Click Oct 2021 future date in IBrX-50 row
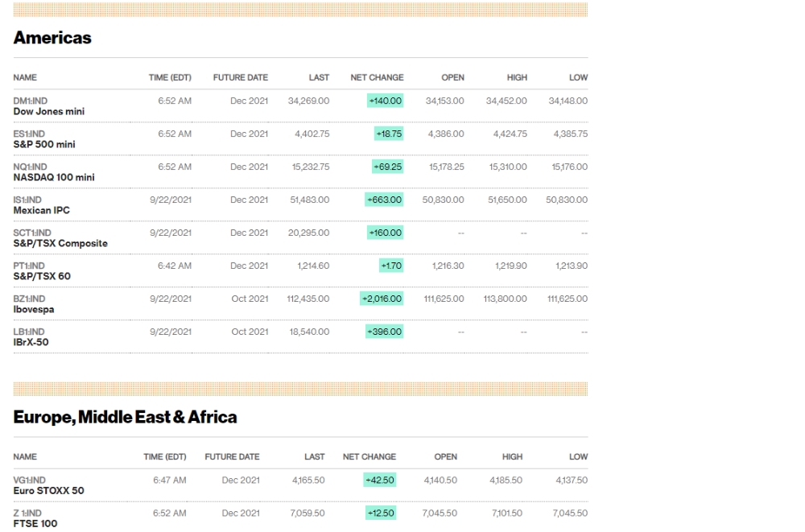Viewport: 805px width, 532px height. [250, 332]
